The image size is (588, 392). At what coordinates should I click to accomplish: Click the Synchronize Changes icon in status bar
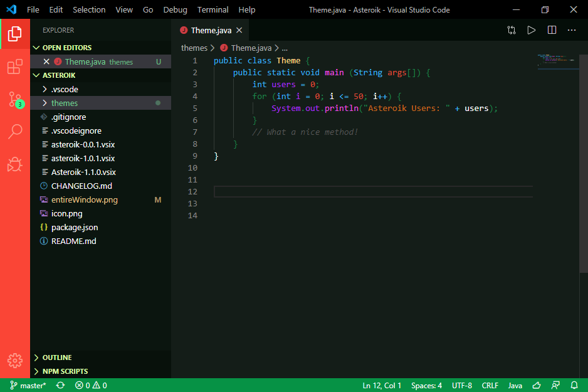pos(60,385)
